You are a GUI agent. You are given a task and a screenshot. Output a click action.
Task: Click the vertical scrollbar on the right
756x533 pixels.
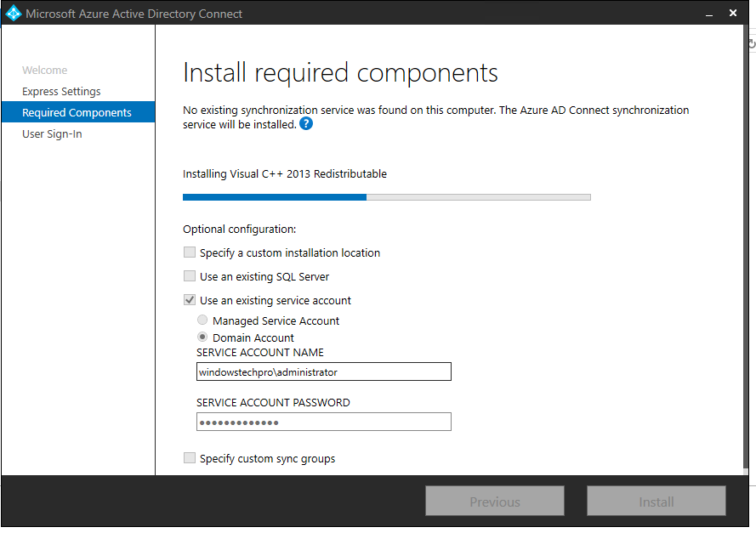point(746,250)
